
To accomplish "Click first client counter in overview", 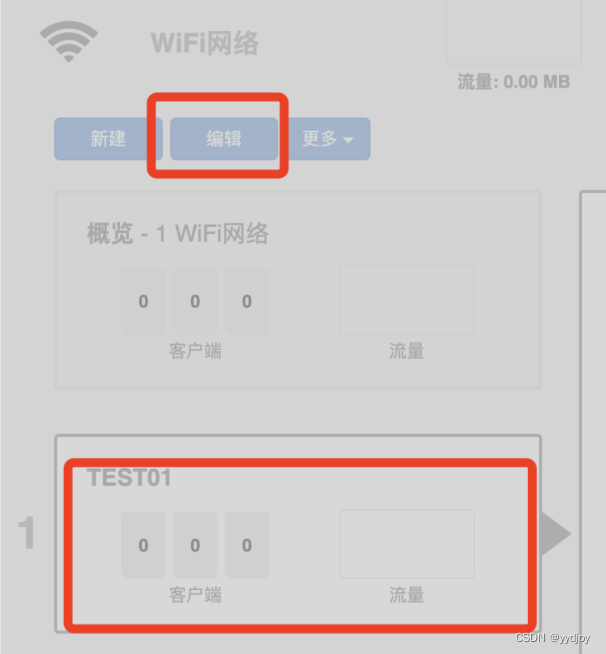I will [x=143, y=301].
